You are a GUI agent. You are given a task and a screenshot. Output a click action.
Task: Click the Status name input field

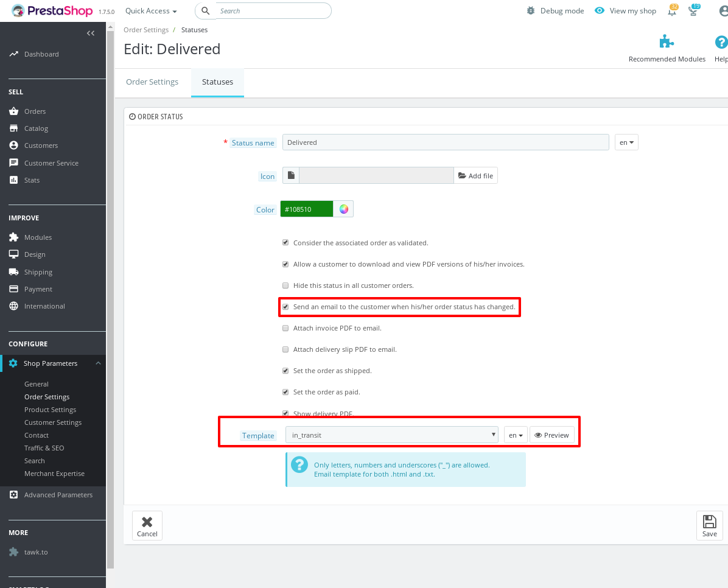coord(446,142)
